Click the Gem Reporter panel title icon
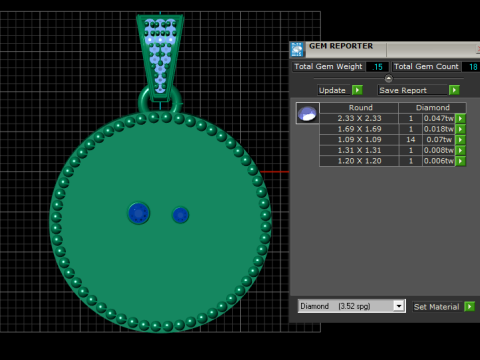This screenshot has height=360, width=480. pos(297,49)
